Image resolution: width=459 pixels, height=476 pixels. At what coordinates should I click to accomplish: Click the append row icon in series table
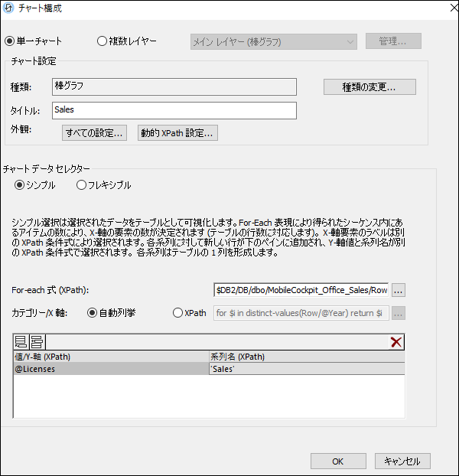point(21,342)
